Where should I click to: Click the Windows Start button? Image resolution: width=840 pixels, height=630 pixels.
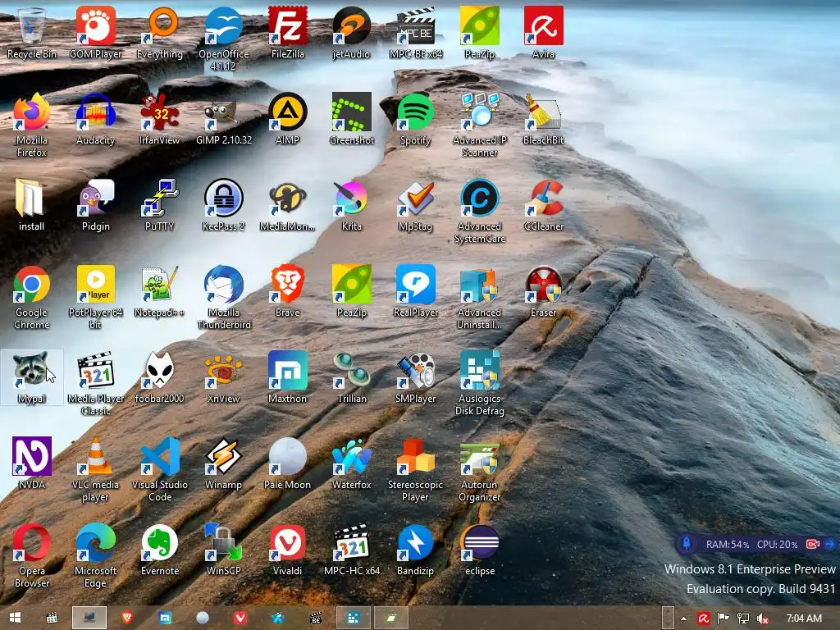[x=15, y=618]
